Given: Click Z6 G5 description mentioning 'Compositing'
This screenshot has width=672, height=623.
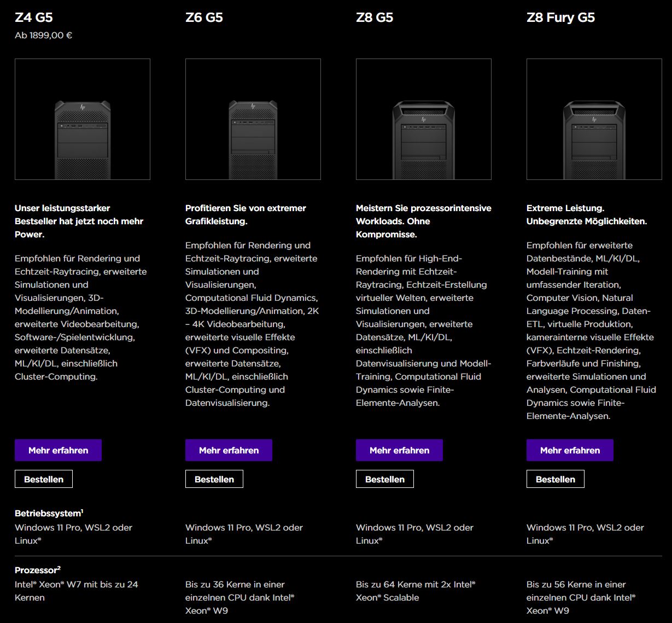Looking at the screenshot, I should point(252,324).
